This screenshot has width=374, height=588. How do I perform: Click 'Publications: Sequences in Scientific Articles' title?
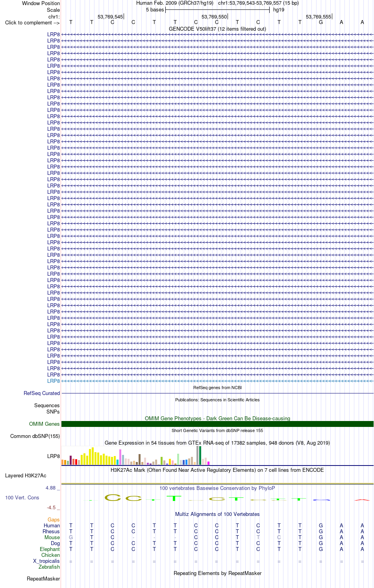pyautogui.click(x=217, y=400)
